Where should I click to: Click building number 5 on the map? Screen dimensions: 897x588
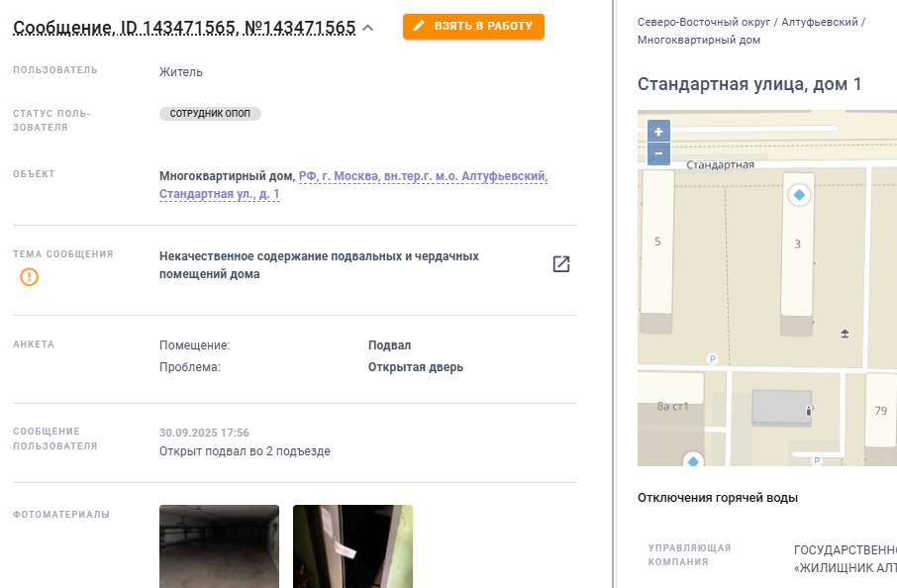point(657,242)
